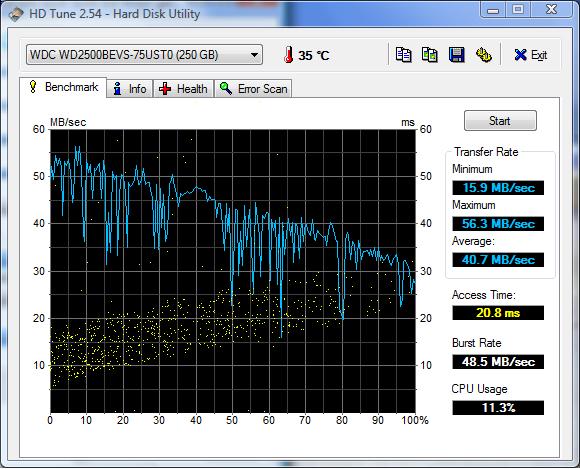
Task: Switch to the Info tab
Action: click(x=130, y=89)
